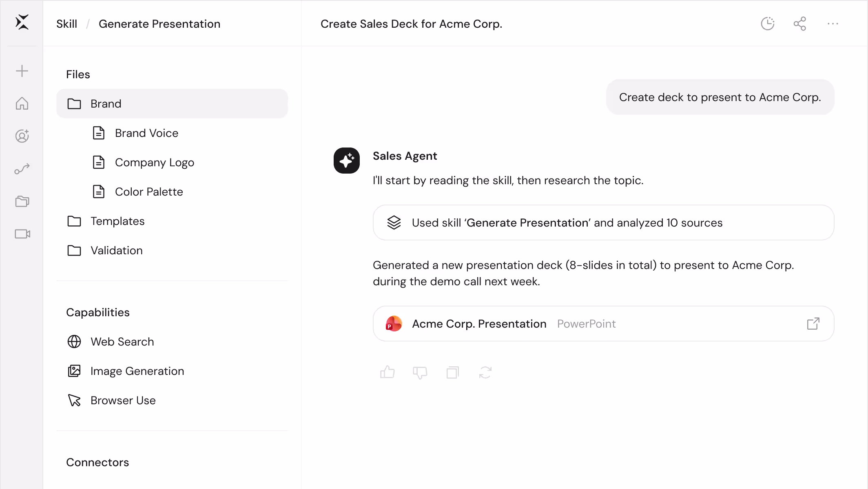Click the share icon in the header
Image resolution: width=868 pixels, height=489 pixels.
(x=800, y=24)
